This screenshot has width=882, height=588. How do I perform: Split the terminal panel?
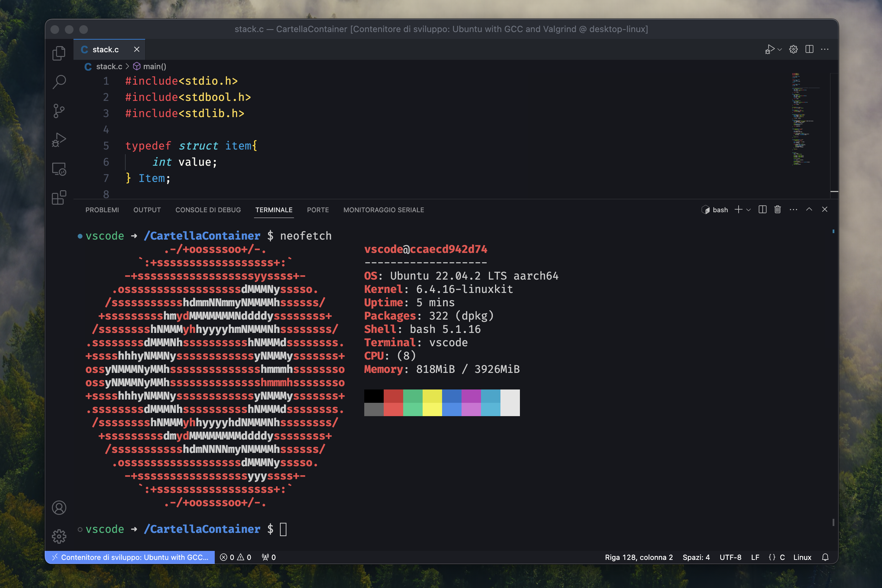point(762,209)
